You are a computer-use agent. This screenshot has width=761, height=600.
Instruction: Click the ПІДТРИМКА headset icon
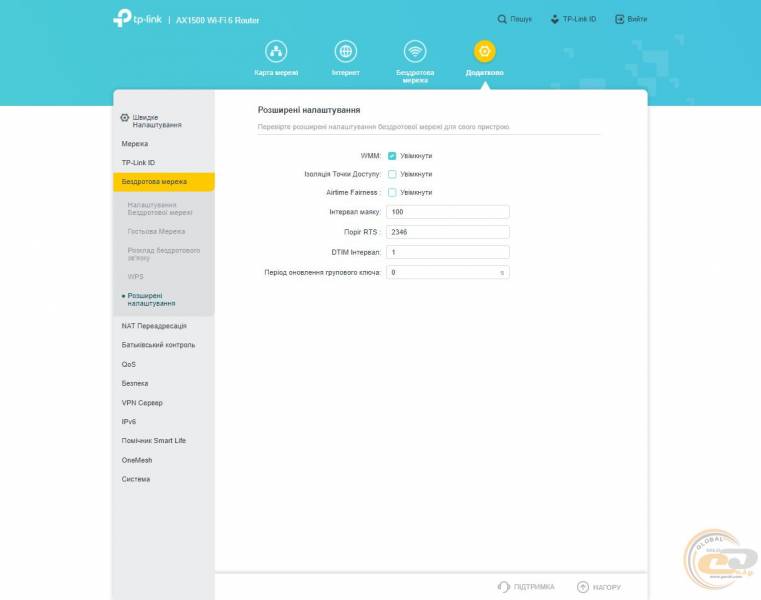point(504,587)
